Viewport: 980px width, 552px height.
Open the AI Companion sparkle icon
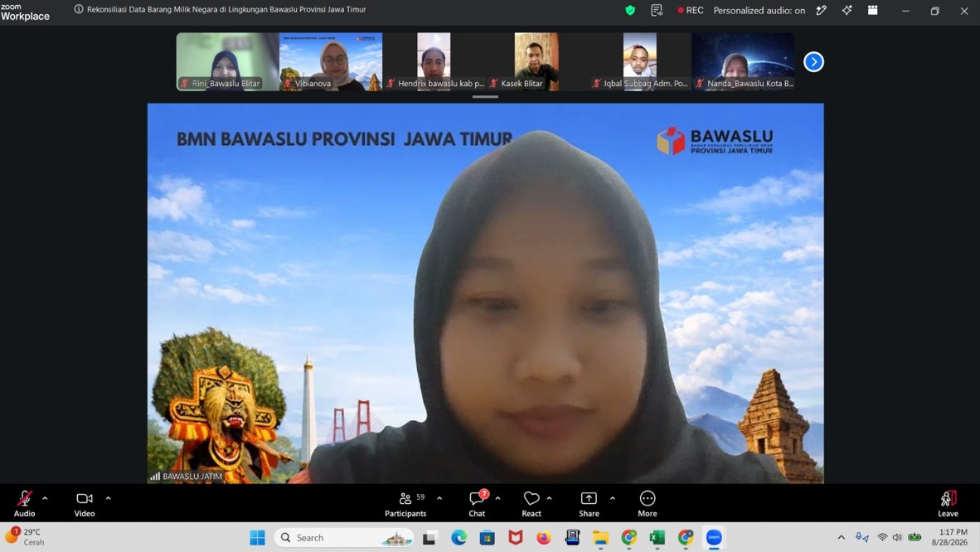click(x=847, y=10)
